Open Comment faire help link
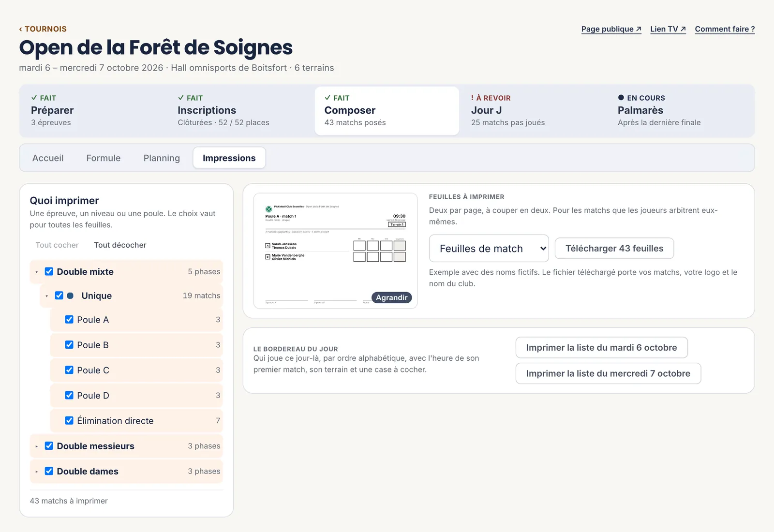 coord(725,29)
